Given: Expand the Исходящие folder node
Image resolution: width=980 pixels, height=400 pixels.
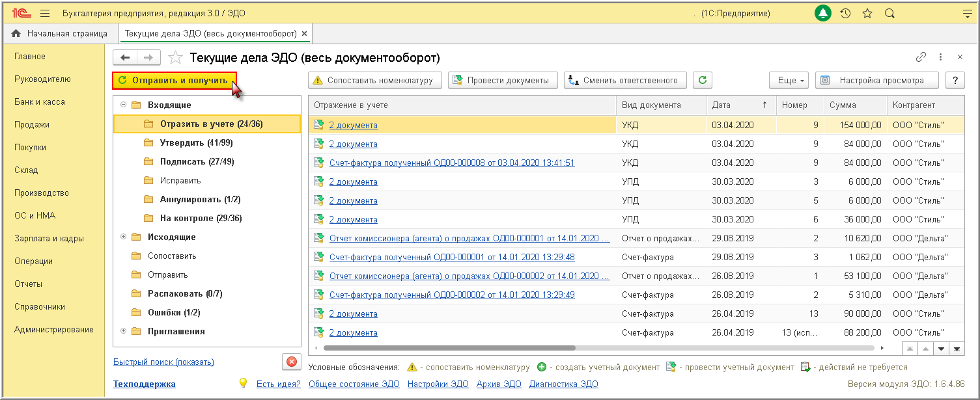Looking at the screenshot, I should coord(124,237).
